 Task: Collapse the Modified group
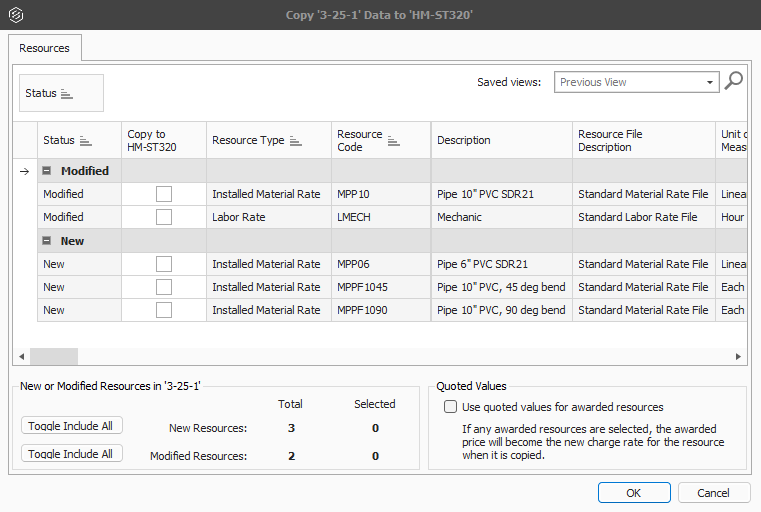(x=47, y=171)
